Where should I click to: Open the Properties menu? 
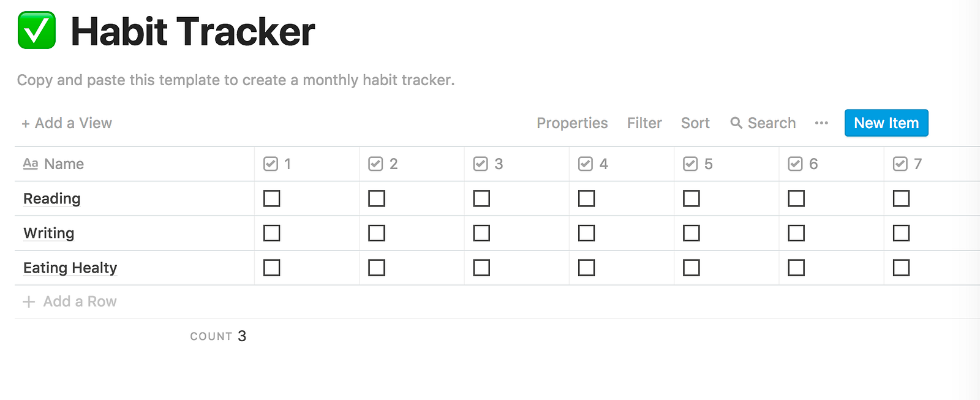coord(572,123)
